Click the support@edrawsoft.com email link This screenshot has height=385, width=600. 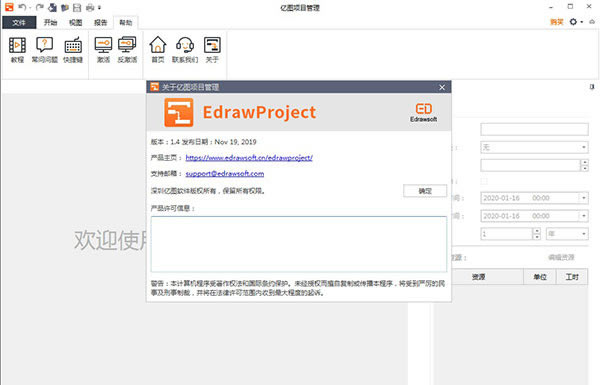pos(225,174)
